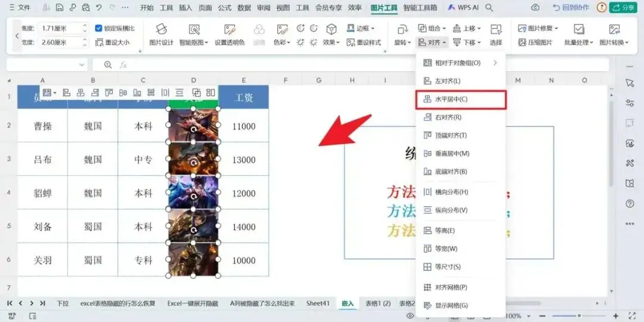Open the 智能工具箱 tab

tap(420, 7)
